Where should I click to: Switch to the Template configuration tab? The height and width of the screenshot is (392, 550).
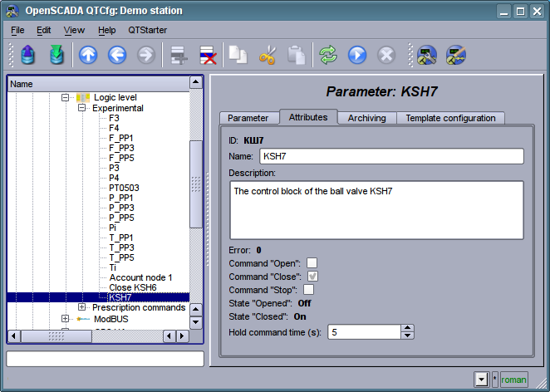tap(451, 118)
